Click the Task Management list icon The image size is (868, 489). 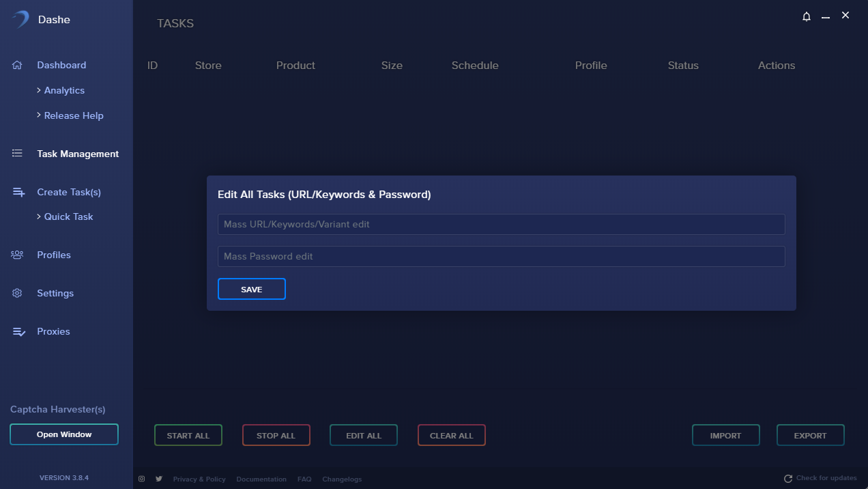[x=18, y=154]
